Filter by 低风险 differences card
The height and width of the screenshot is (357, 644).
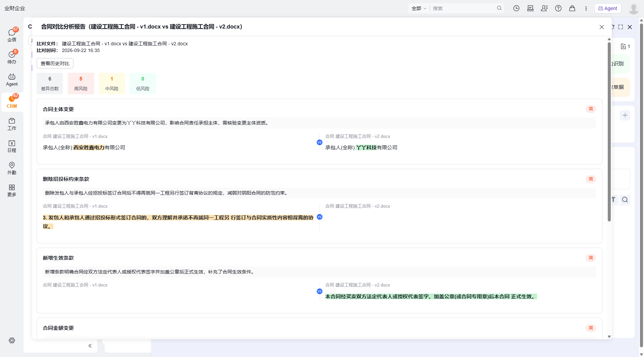(x=143, y=84)
